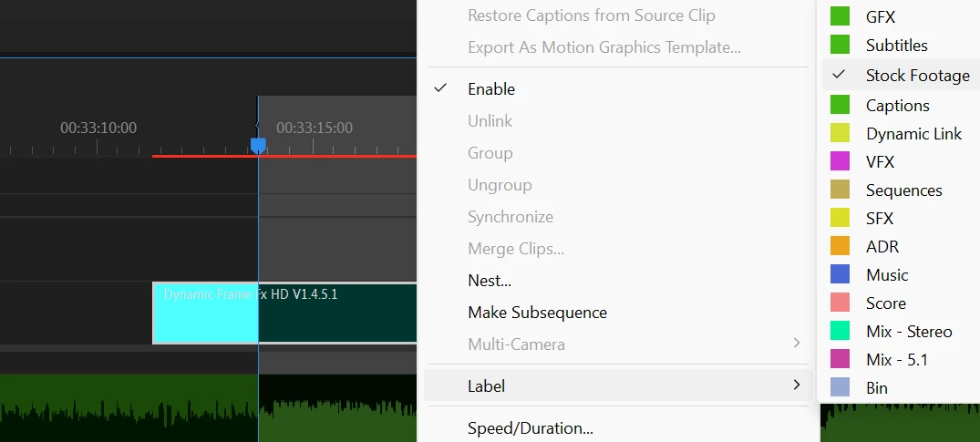This screenshot has height=442, width=980.
Task: Apply the Score label color
Action: click(x=840, y=303)
